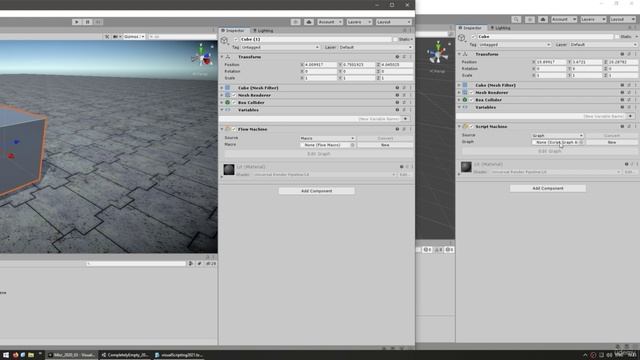
Task: Click the search icon in right window toolbar
Action: pos(516,19)
